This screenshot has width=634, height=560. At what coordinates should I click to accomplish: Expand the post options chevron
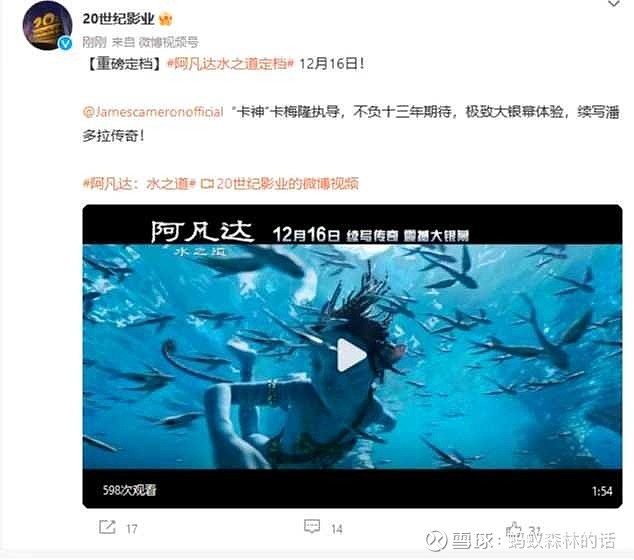click(x=614, y=4)
